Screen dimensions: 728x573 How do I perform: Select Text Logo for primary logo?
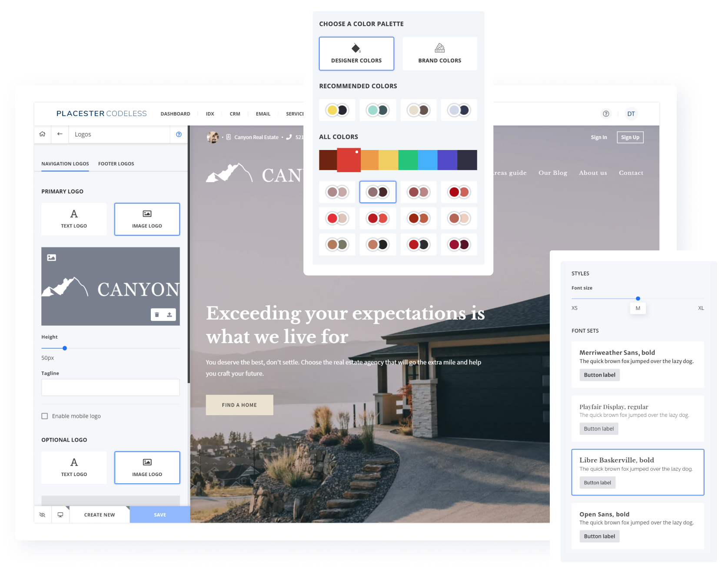click(x=74, y=219)
